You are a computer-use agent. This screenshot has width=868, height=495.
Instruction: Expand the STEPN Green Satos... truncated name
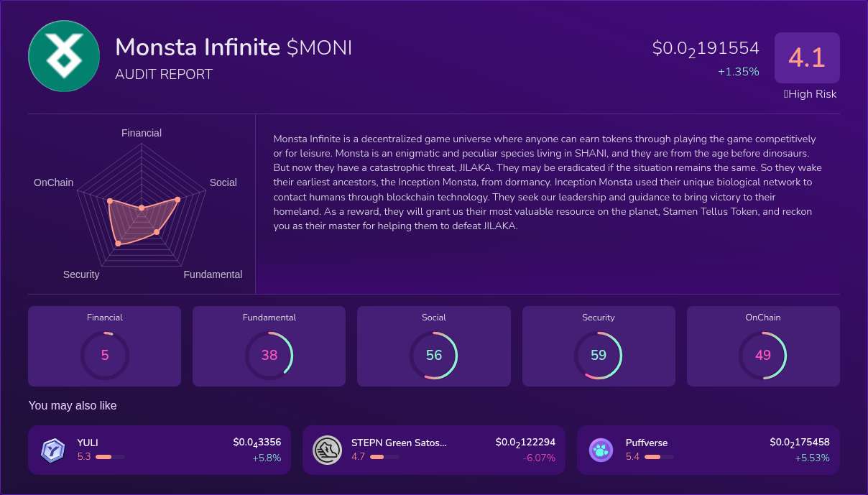coord(400,443)
